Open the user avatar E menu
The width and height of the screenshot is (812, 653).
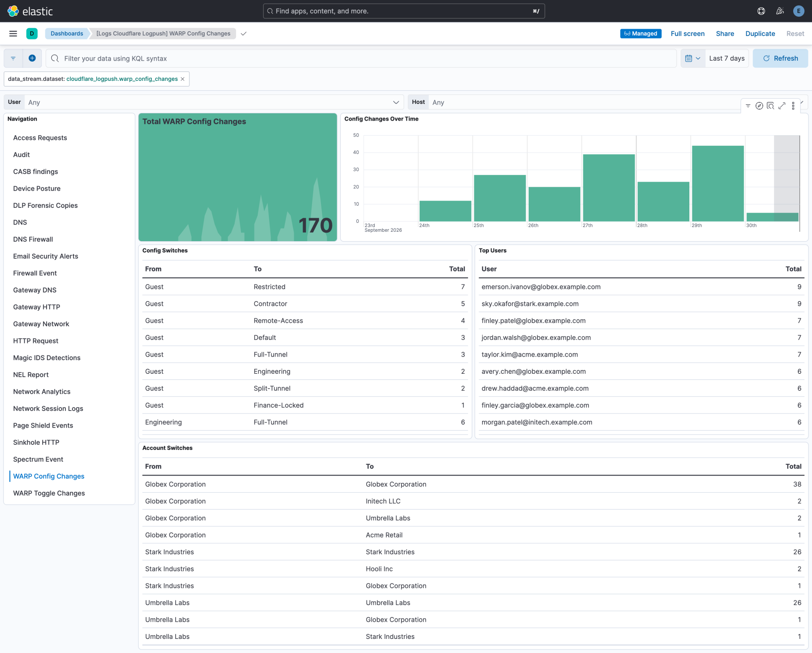(798, 11)
